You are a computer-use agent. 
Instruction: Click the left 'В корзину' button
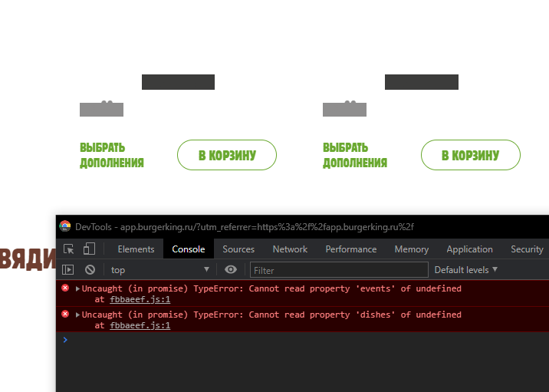227,155
